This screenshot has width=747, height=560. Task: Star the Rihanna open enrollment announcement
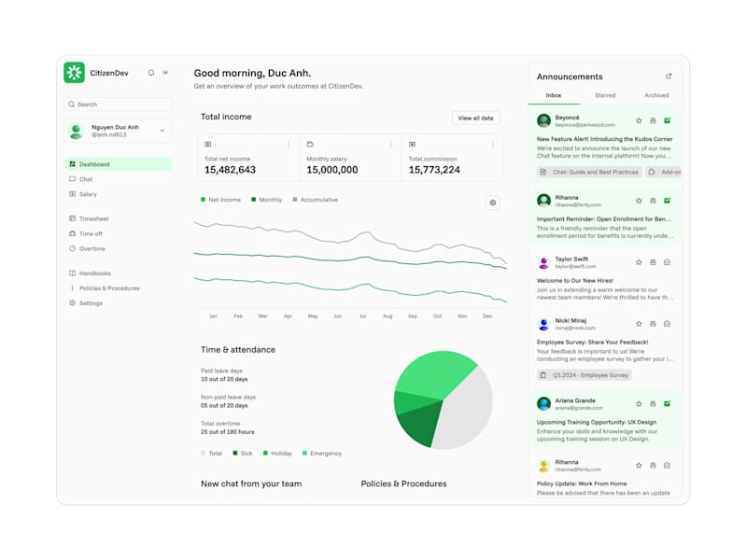click(x=639, y=201)
